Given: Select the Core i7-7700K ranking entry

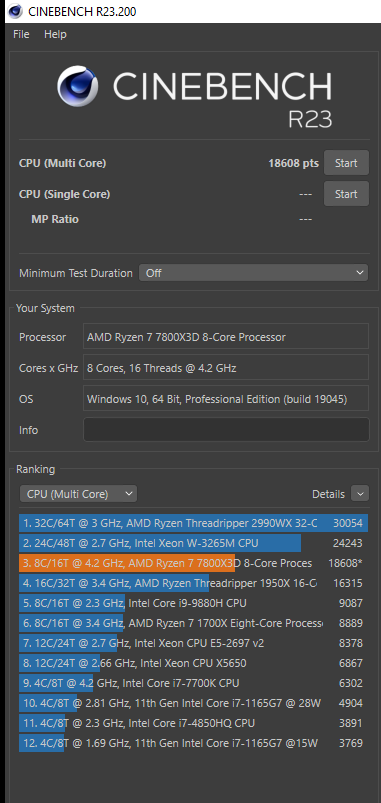Looking at the screenshot, I should point(194,683).
